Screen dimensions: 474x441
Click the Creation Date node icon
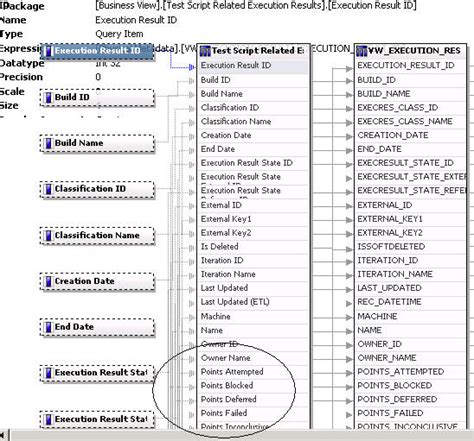click(x=49, y=281)
